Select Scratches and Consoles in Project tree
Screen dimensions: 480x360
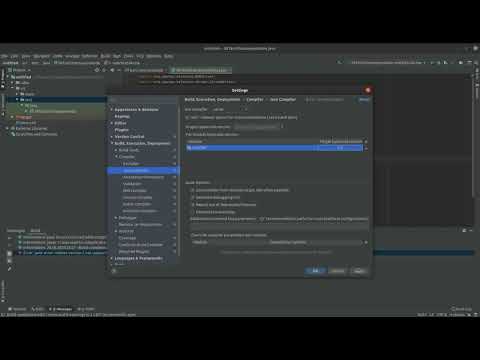36,134
